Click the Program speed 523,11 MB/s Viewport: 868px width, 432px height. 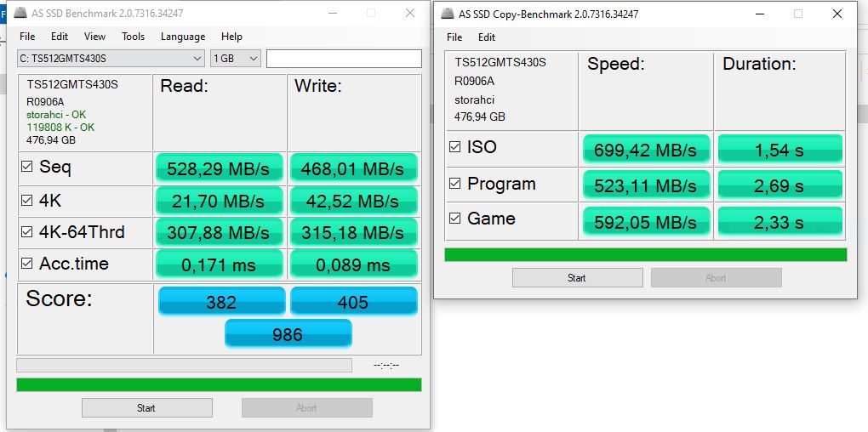(x=645, y=186)
